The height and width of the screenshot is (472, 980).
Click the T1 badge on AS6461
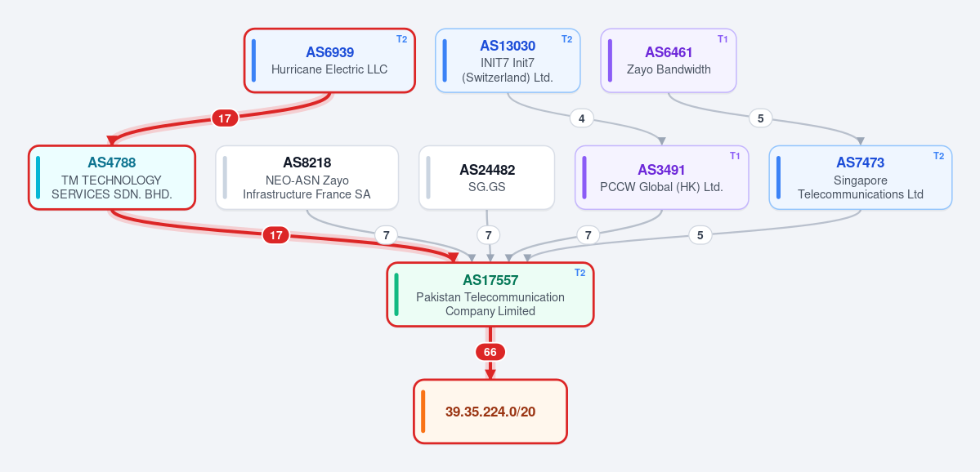(x=723, y=39)
